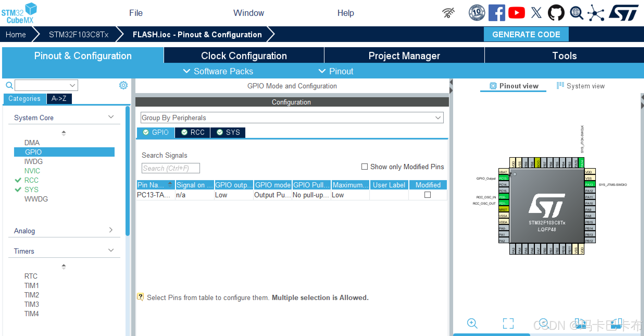Open the Group By Peripherals dropdown
The image size is (644, 336).
292,118
